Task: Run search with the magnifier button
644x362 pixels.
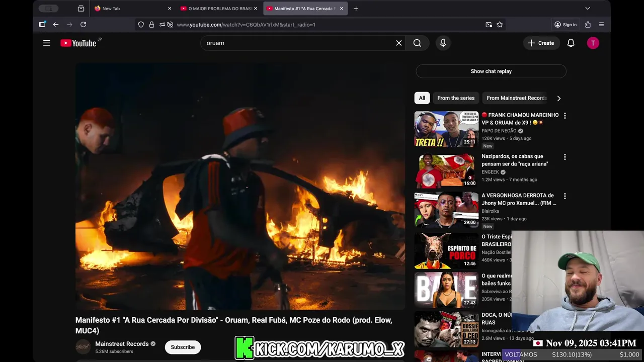Action: [x=417, y=43]
